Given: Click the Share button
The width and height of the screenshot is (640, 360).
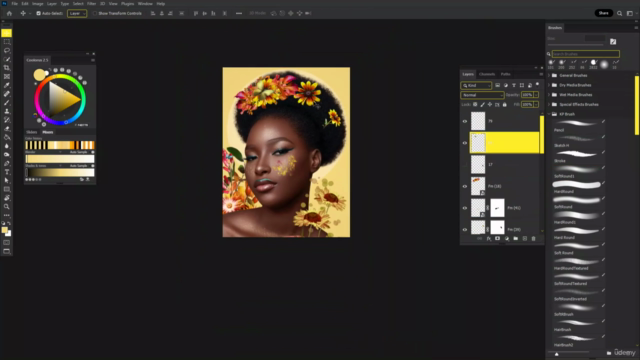Looking at the screenshot, I should (x=604, y=13).
